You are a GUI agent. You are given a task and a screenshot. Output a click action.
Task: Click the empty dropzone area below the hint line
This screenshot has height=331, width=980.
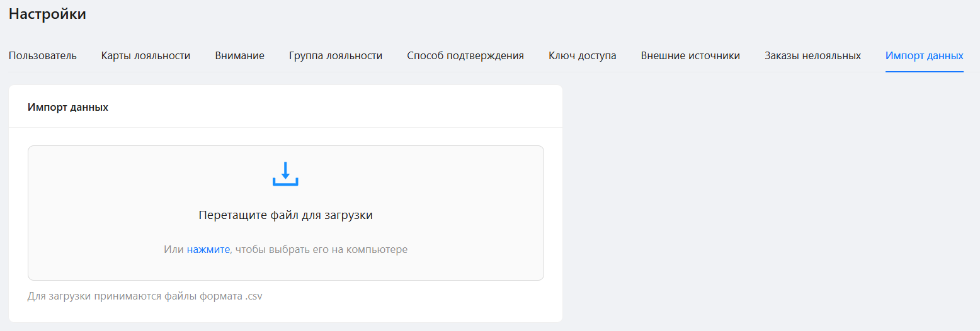point(285,268)
